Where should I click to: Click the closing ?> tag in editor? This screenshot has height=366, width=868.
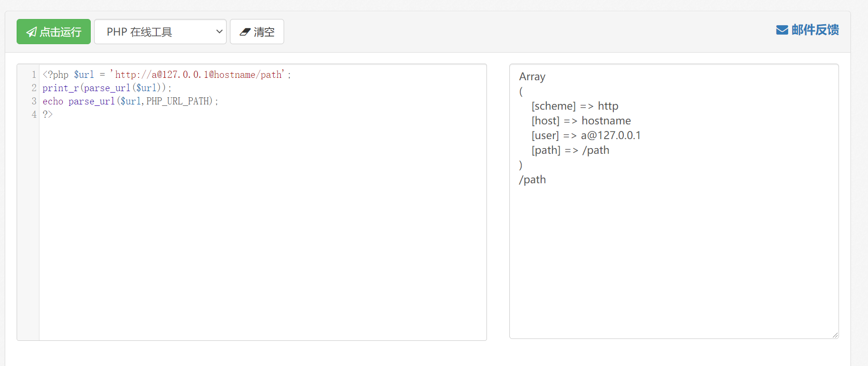[48, 114]
